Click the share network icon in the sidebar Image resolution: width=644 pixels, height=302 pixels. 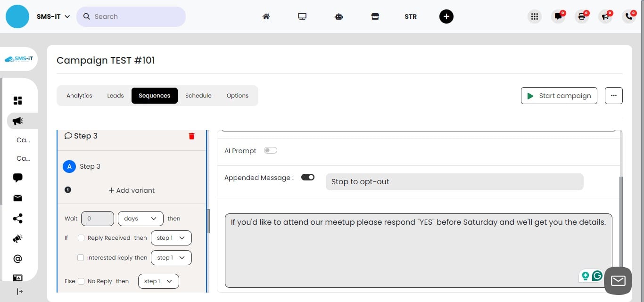point(17,218)
